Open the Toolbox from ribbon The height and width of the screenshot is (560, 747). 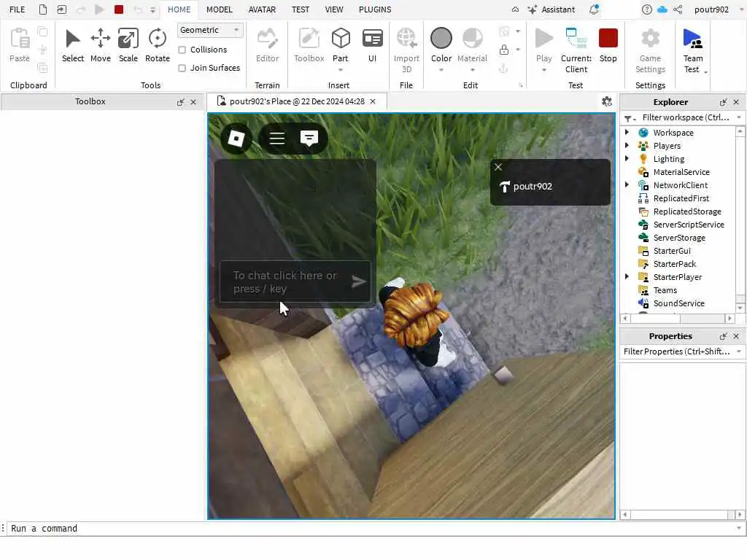pos(309,46)
